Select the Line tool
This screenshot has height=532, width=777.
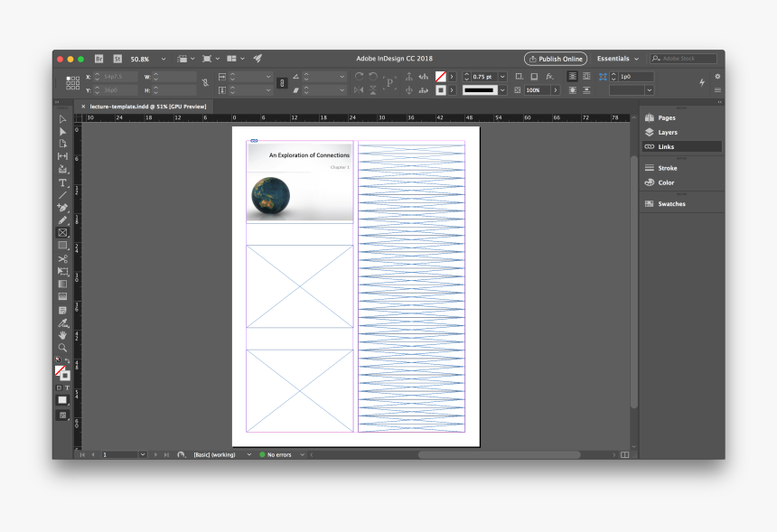62,195
